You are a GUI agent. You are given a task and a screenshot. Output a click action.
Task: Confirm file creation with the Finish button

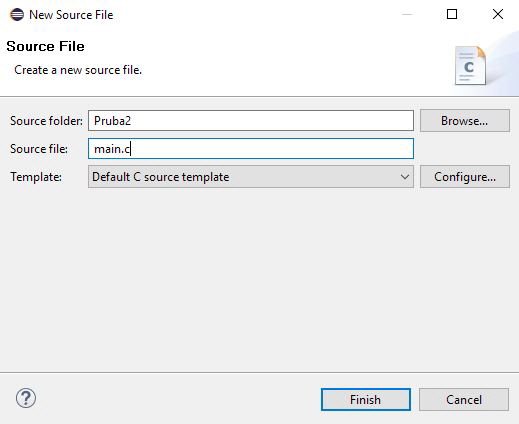point(366,399)
